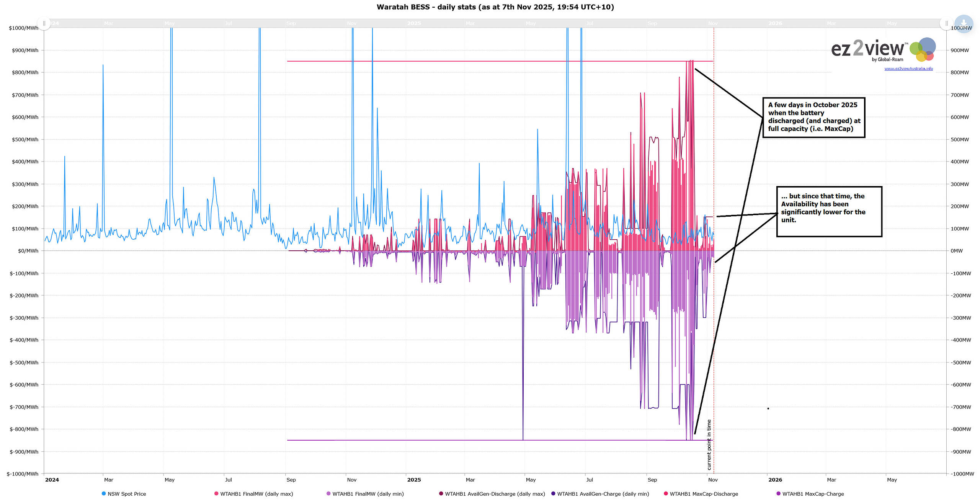The width and height of the screenshot is (980, 503).
Task: Hide WTAHB1 AvailGen-Charge (daily min) series
Action: 603,494
